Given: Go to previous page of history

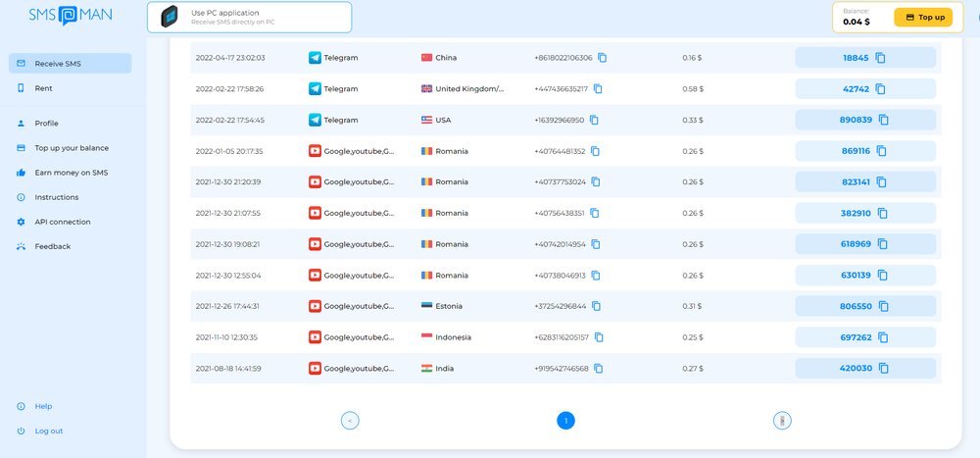Looking at the screenshot, I should pyautogui.click(x=350, y=421).
